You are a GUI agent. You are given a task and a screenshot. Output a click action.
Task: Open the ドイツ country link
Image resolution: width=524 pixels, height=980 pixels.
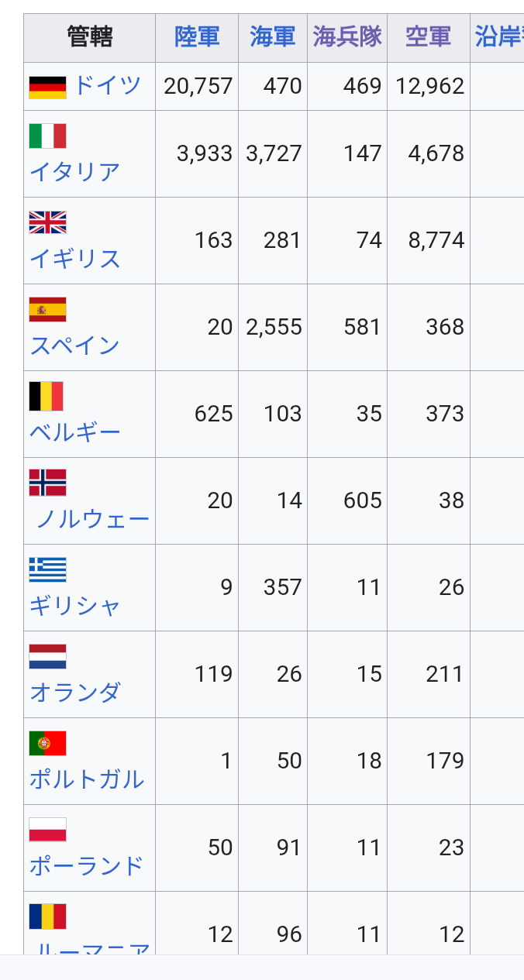(x=108, y=85)
